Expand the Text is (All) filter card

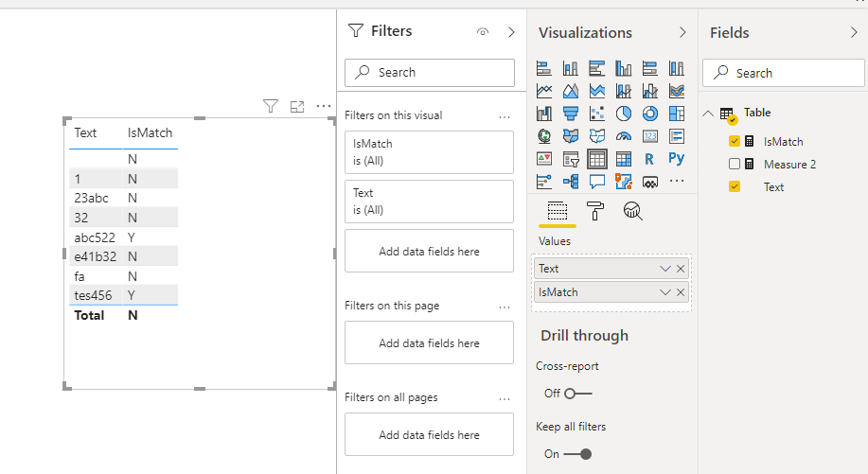429,202
